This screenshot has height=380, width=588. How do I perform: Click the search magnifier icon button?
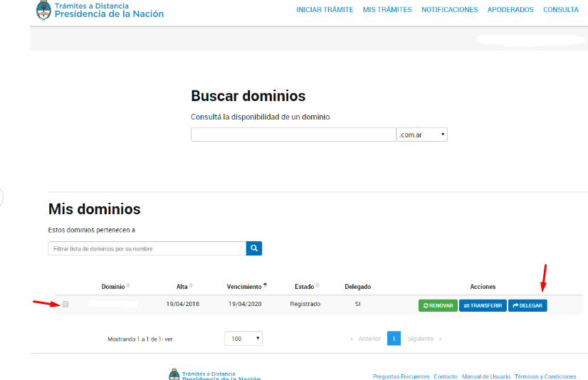[x=254, y=248]
